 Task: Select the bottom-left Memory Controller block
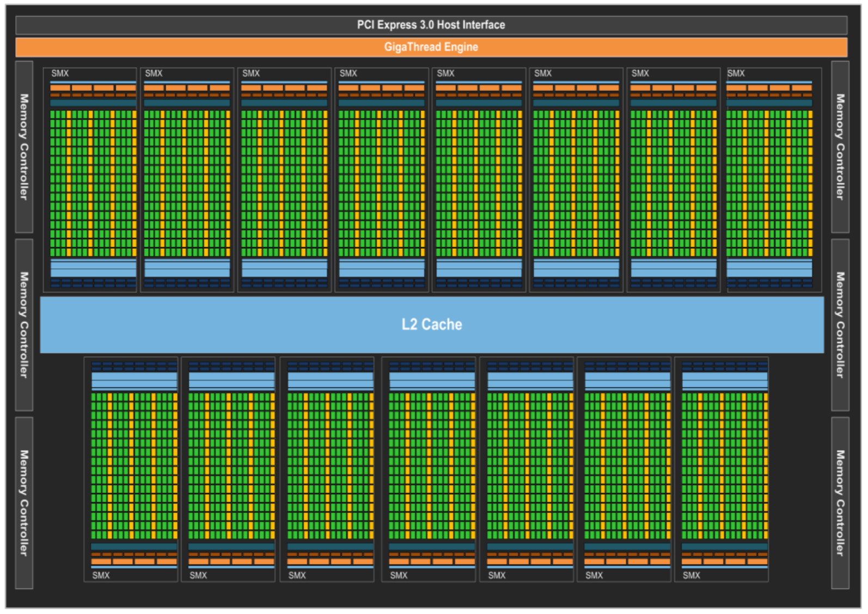click(24, 503)
